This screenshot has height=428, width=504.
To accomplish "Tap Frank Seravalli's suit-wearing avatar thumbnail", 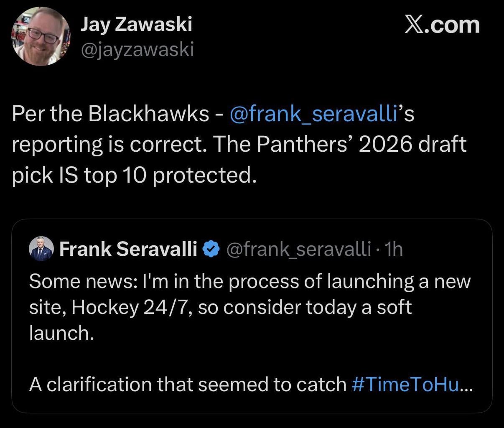I will (x=41, y=248).
